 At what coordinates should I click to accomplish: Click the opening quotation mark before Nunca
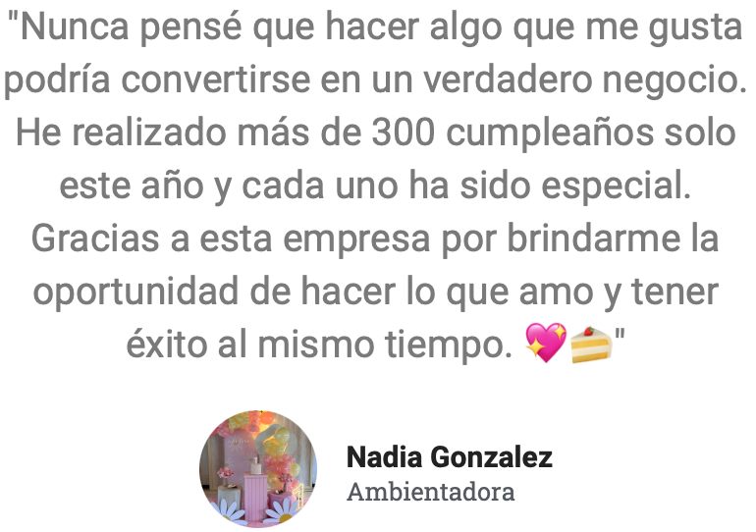14,18
